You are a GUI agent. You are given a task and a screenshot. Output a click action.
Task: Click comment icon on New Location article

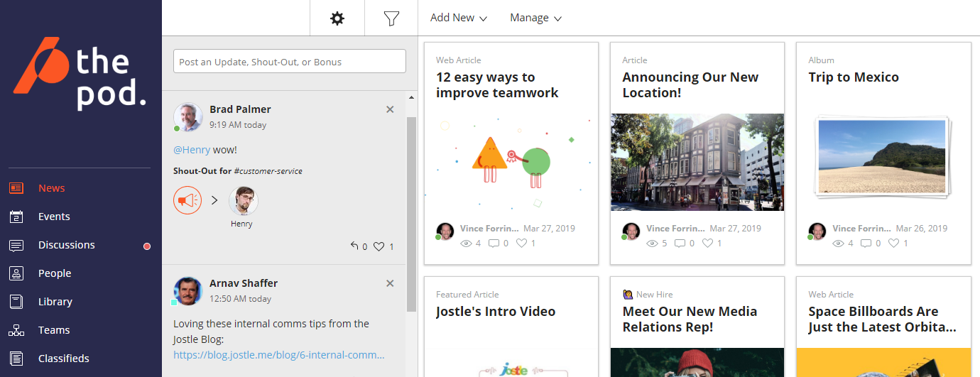point(680,243)
